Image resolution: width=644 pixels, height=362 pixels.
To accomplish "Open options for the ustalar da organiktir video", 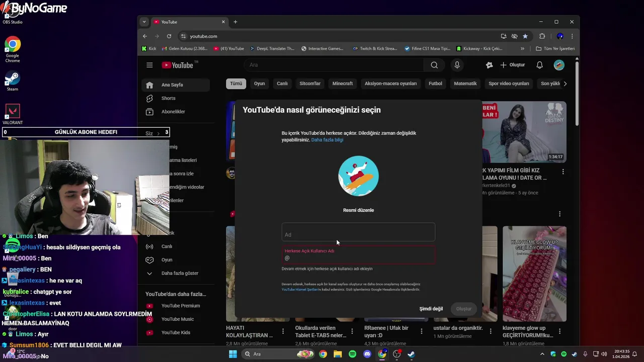I will [x=491, y=331].
